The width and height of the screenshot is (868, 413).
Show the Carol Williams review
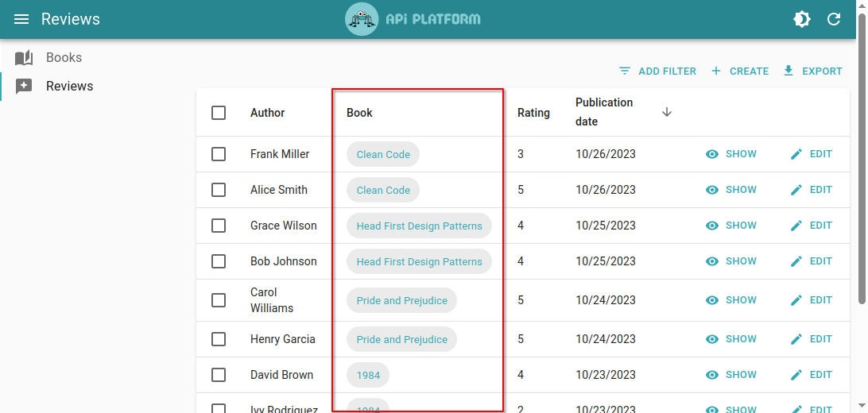(730, 300)
